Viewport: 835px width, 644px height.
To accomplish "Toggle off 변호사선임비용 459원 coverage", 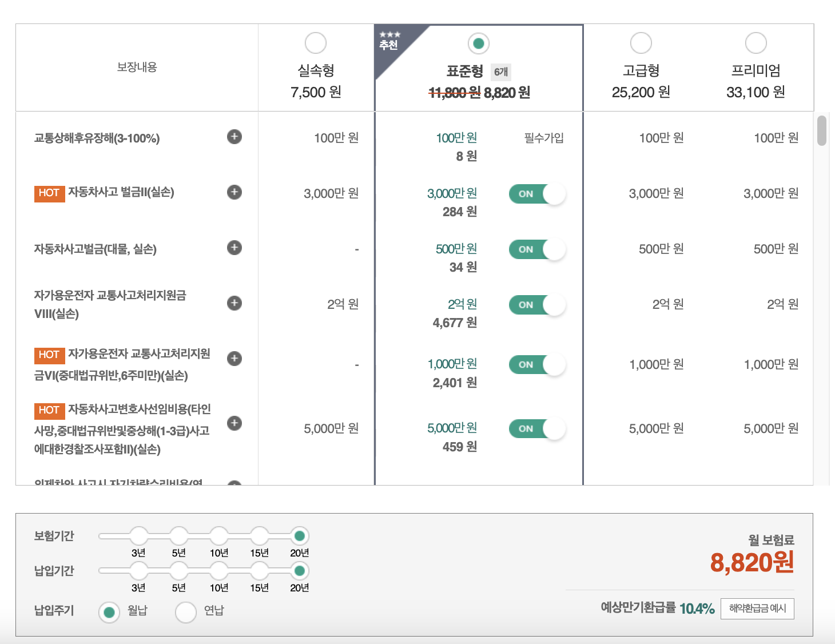I will 537,428.
